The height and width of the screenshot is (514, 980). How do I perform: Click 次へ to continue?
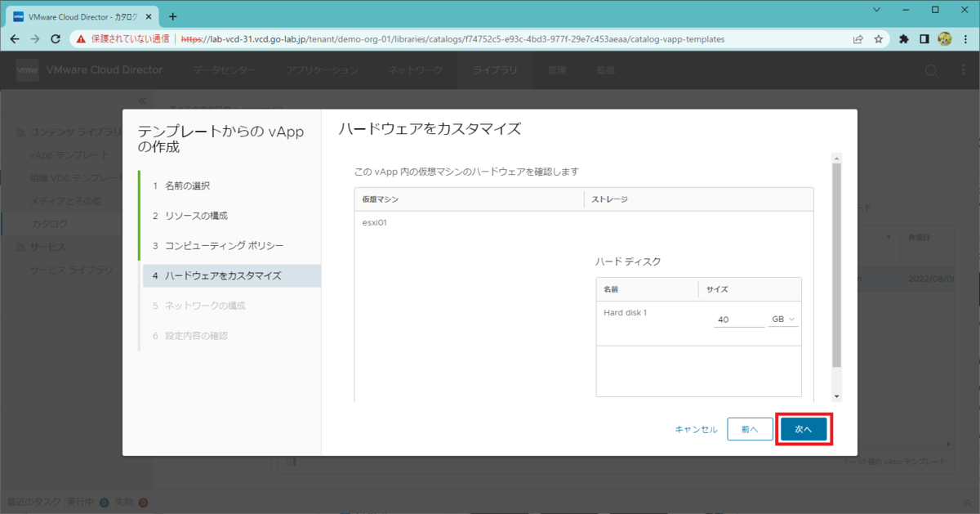tap(804, 429)
